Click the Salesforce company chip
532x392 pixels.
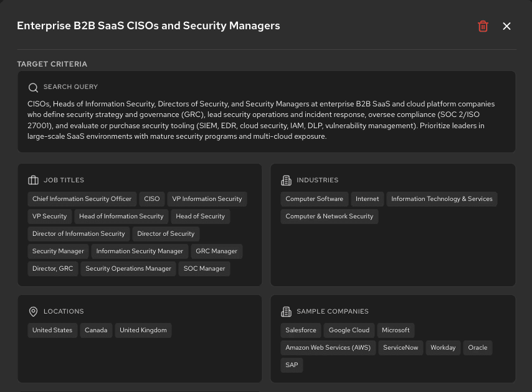pyautogui.click(x=301, y=330)
